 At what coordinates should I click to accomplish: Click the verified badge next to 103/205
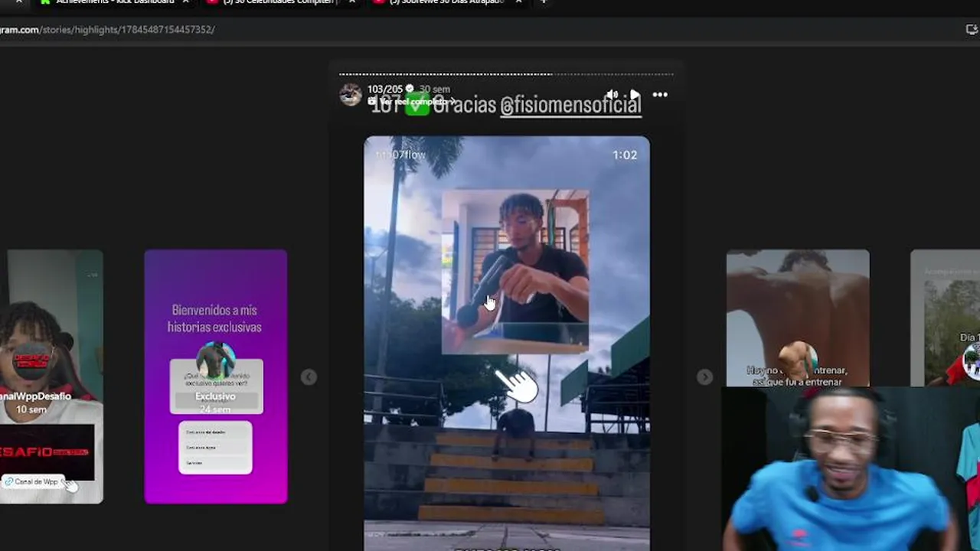410,89
